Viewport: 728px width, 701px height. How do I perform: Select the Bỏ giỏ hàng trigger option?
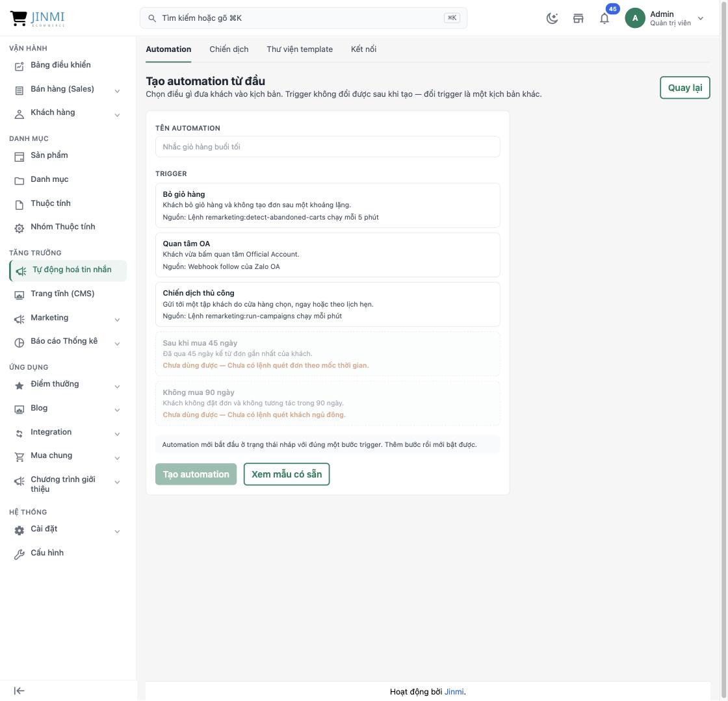pyautogui.click(x=328, y=205)
